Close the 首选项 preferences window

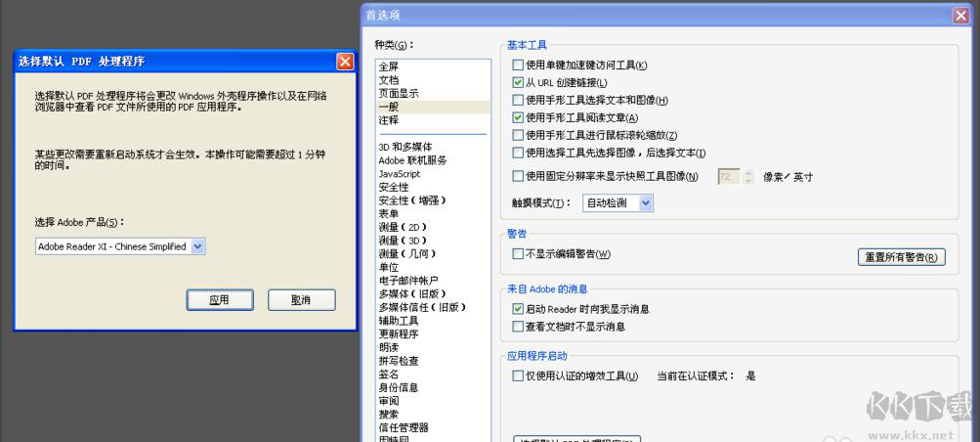pos(961,16)
